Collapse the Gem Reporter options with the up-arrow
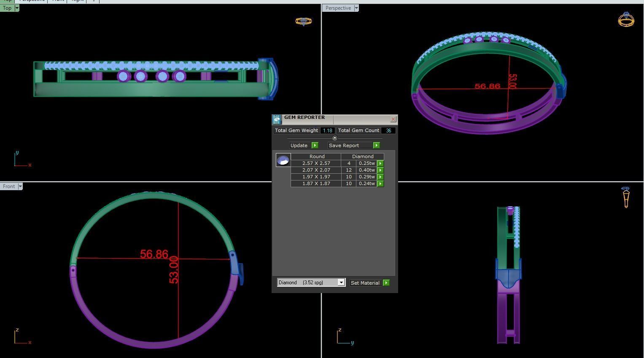The width and height of the screenshot is (644, 358). tap(335, 138)
